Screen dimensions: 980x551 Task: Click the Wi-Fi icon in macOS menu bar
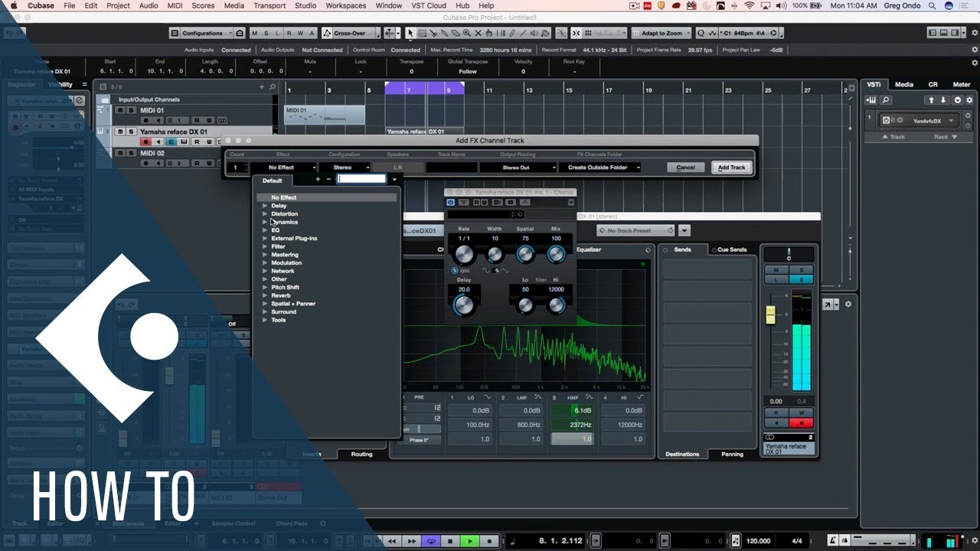749,5
